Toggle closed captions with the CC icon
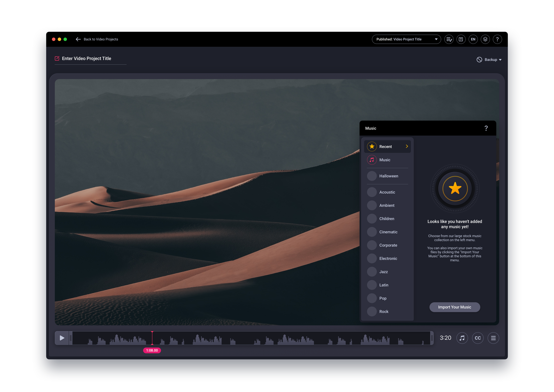This screenshot has height=392, width=554. coord(478,338)
